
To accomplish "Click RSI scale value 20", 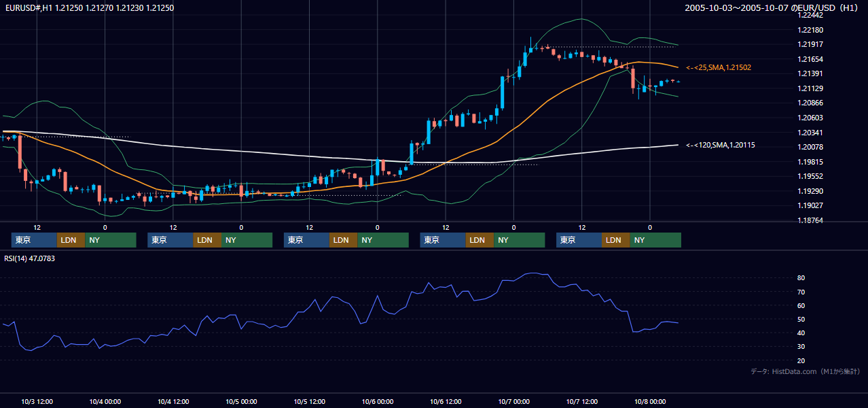I will (801, 360).
